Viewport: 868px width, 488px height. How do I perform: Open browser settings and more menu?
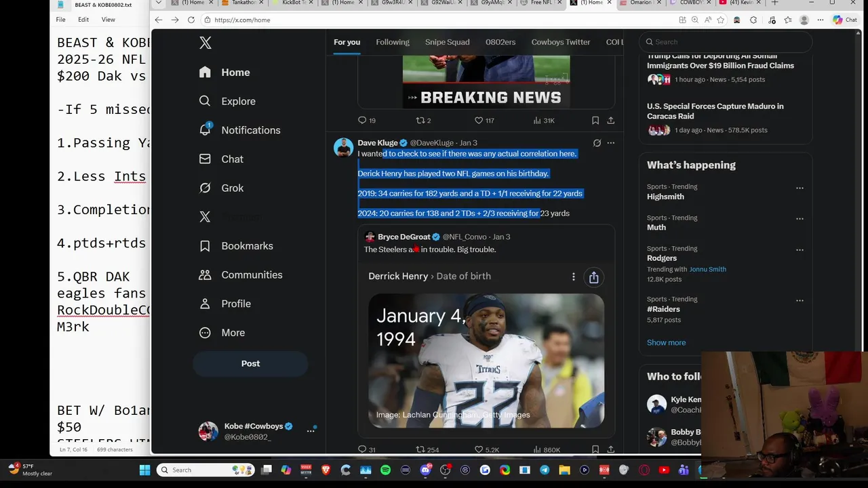click(x=821, y=20)
